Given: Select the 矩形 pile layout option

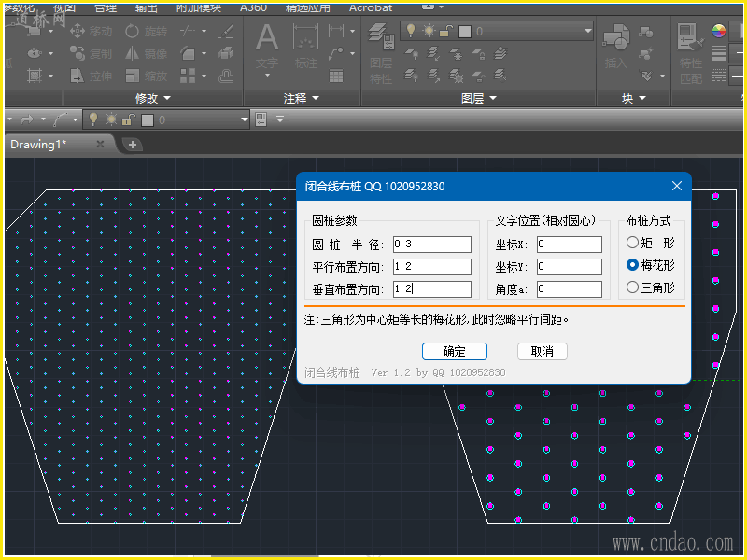Looking at the screenshot, I should (x=633, y=243).
